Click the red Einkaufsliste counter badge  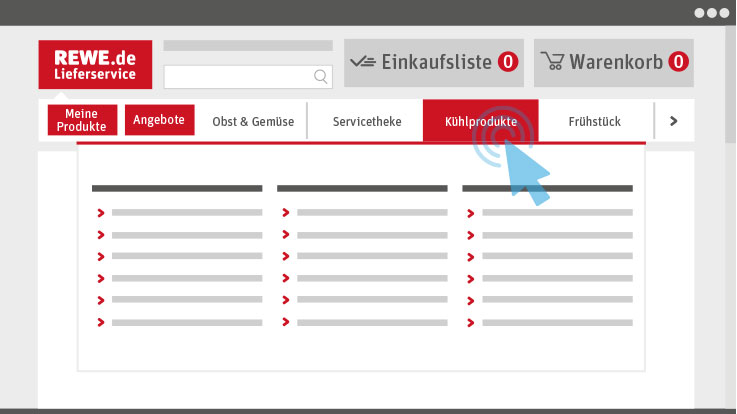[508, 62]
